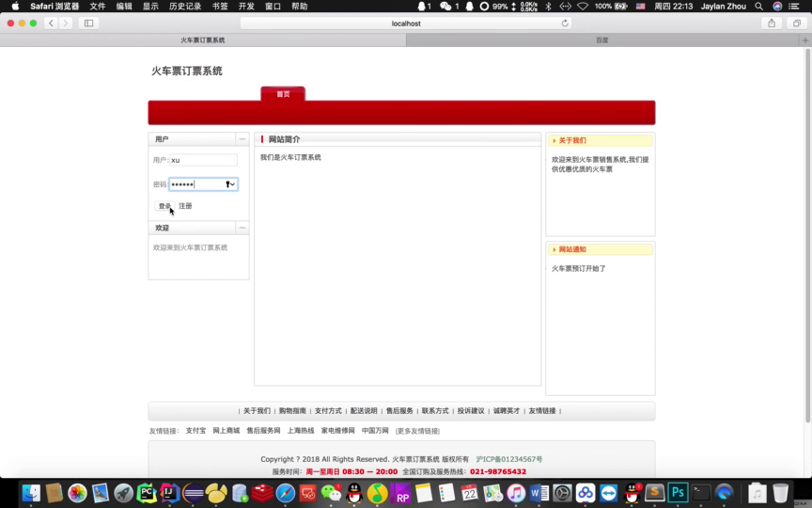The width and height of the screenshot is (812, 508).
Task: Open the Trash in the Dock
Action: pyautogui.click(x=780, y=493)
